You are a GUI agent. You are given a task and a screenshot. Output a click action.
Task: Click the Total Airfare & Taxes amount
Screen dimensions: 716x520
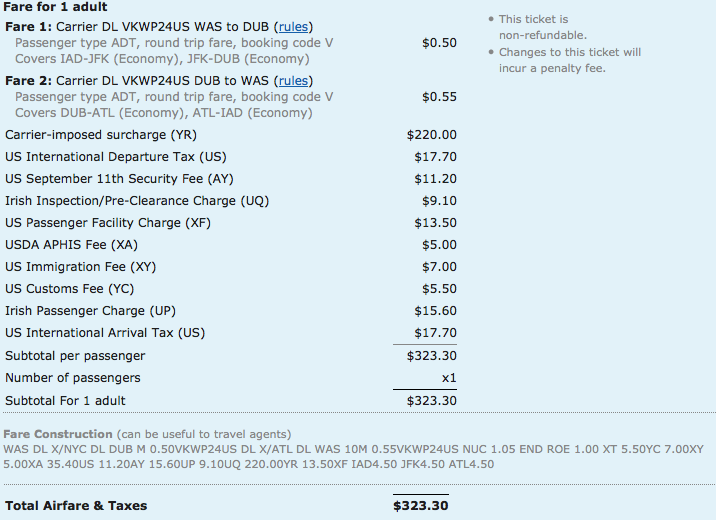coord(421,506)
